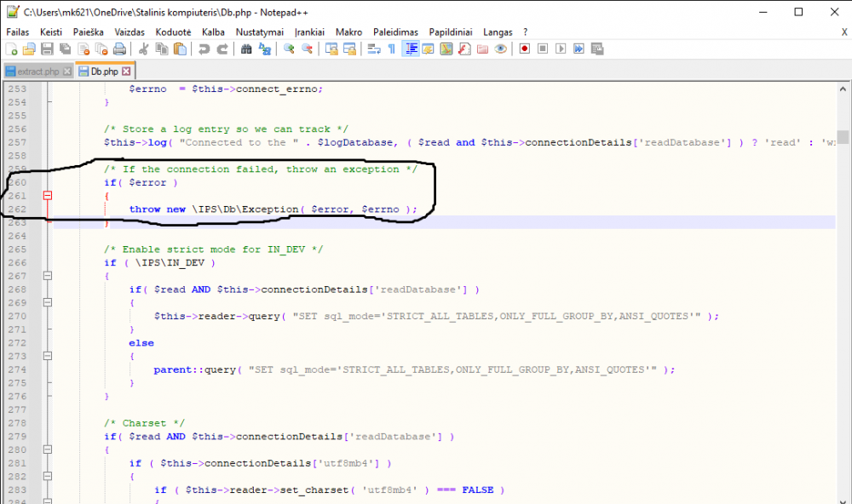Collapse the fold marker at line 269
The image size is (852, 504).
(x=48, y=302)
